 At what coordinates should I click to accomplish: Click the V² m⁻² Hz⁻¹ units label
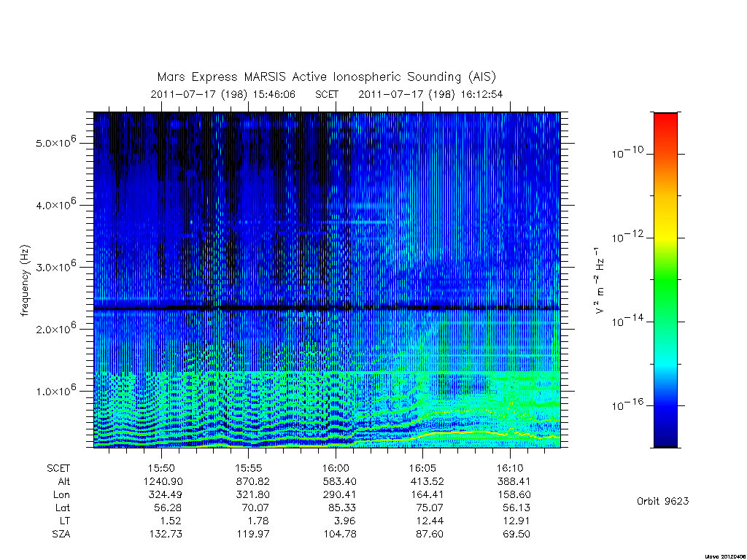coord(600,281)
